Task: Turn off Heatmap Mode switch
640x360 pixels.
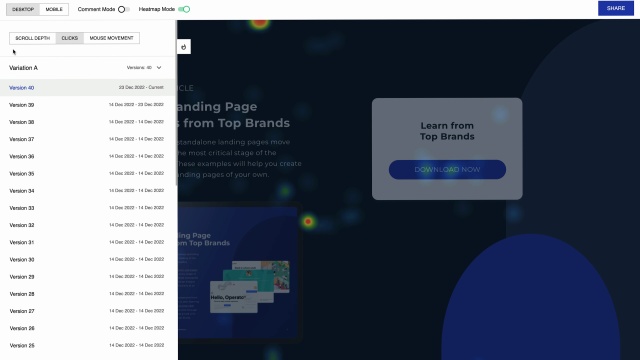Action: [x=184, y=9]
